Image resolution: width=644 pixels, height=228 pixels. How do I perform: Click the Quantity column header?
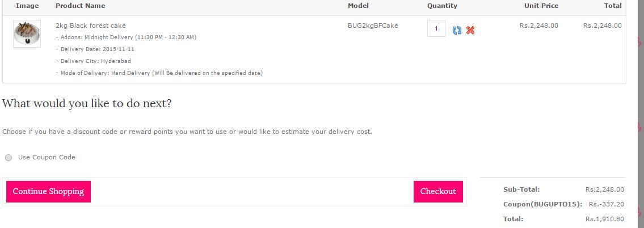[x=443, y=6]
